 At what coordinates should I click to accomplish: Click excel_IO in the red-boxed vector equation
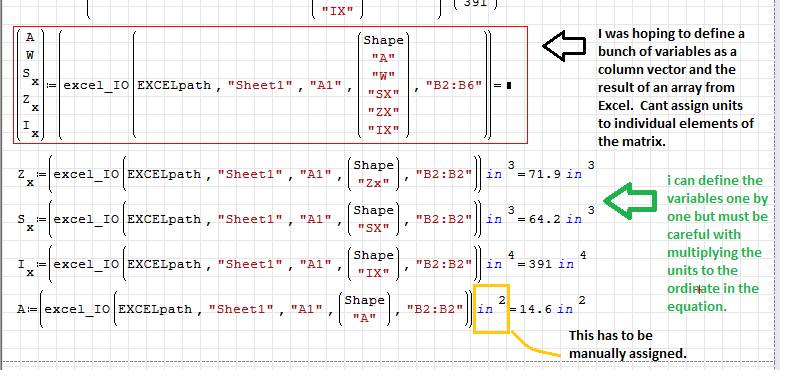[x=96, y=85]
